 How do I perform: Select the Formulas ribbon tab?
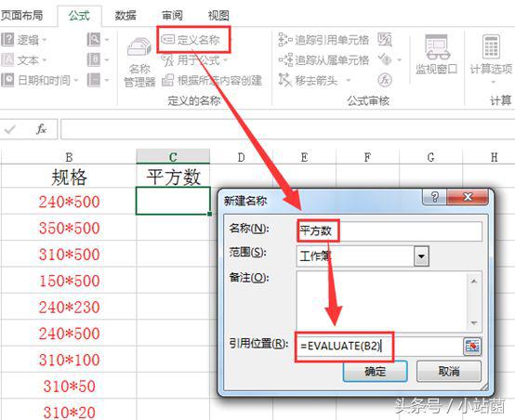click(x=79, y=16)
